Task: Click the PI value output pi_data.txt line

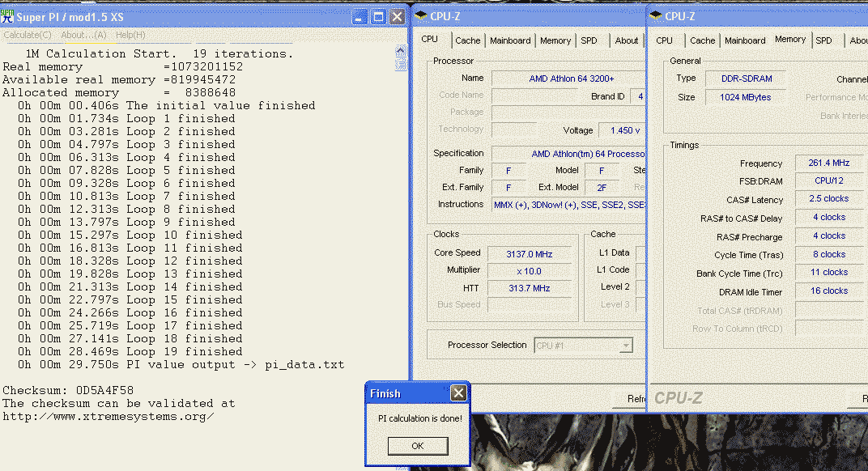Action: [181, 365]
